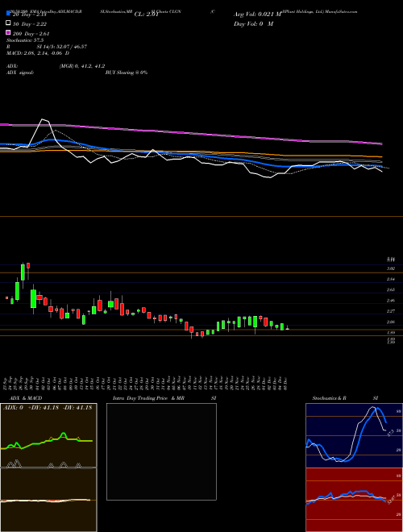Click the white 50 Day legend swatch
Viewport: 403px width, 532px height.
(8, 23)
